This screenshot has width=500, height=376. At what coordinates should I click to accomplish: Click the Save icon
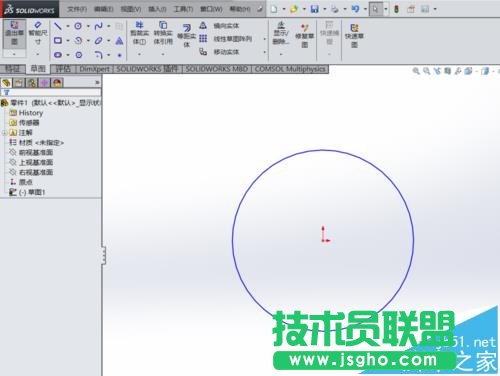coord(314,9)
